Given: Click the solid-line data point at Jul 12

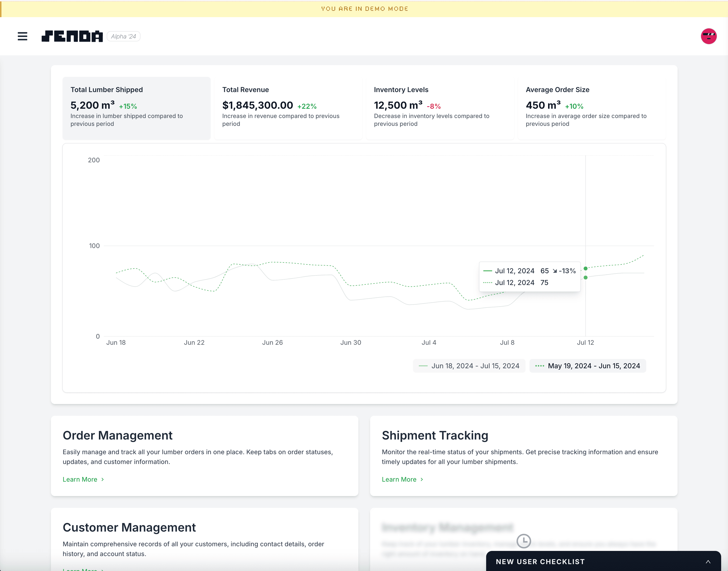Looking at the screenshot, I should [x=586, y=277].
